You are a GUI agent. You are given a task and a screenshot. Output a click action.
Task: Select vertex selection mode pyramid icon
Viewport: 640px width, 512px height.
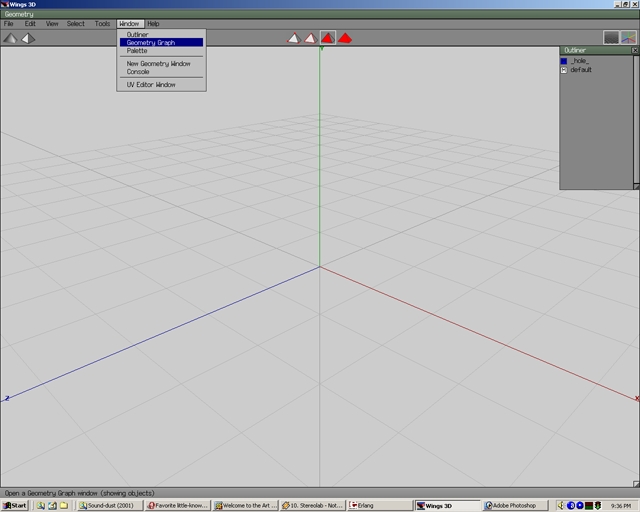point(293,38)
